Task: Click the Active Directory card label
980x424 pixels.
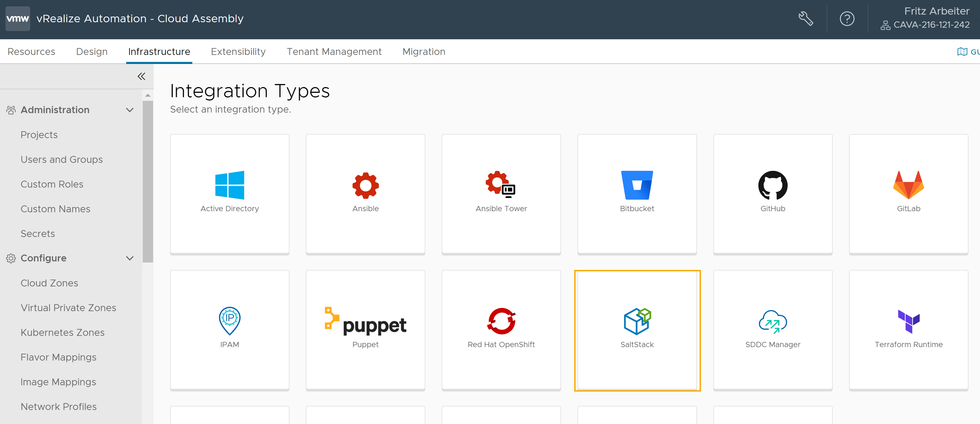Action: click(x=230, y=209)
